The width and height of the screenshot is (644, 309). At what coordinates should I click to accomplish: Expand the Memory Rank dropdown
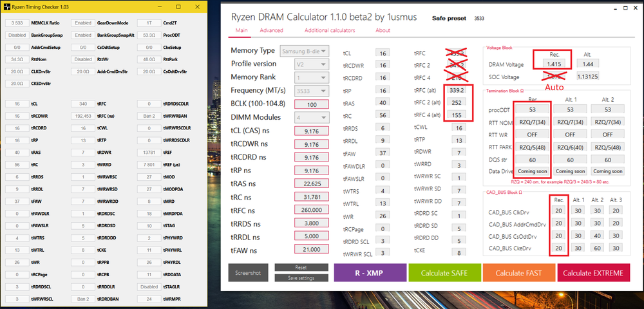312,77
